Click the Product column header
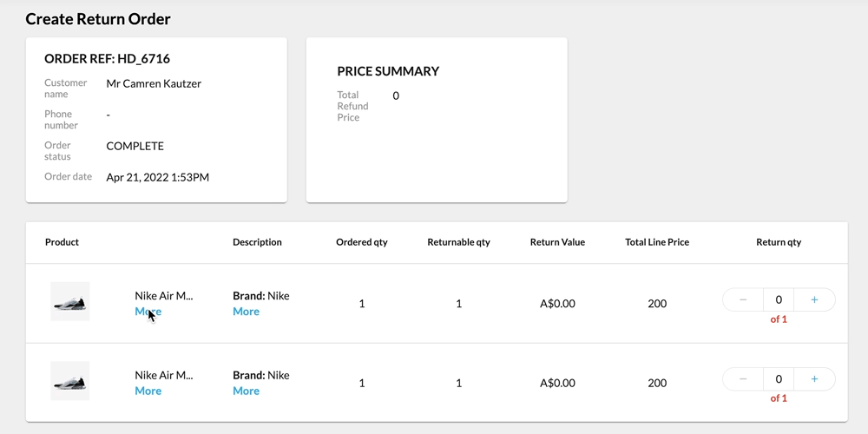Viewport: 868px width, 434px height. pos(62,242)
